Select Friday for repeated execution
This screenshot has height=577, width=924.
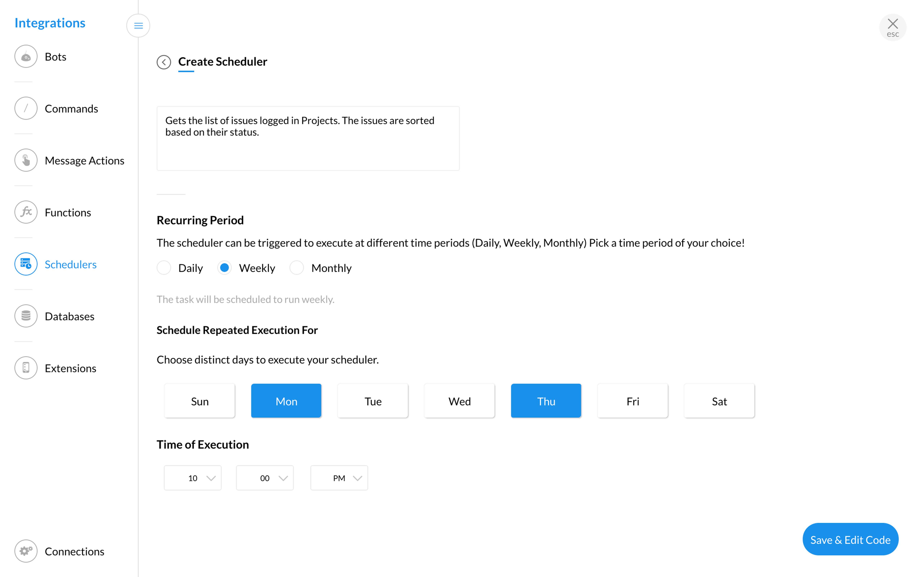pos(632,401)
